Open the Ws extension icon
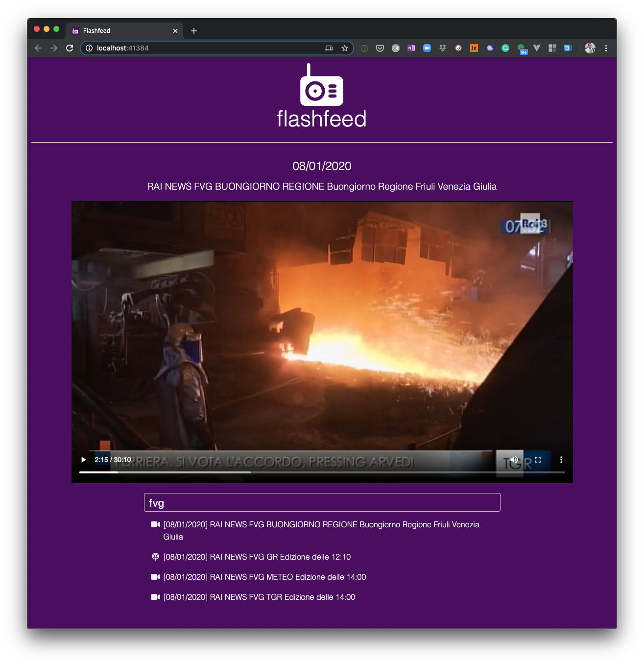 tap(490, 48)
